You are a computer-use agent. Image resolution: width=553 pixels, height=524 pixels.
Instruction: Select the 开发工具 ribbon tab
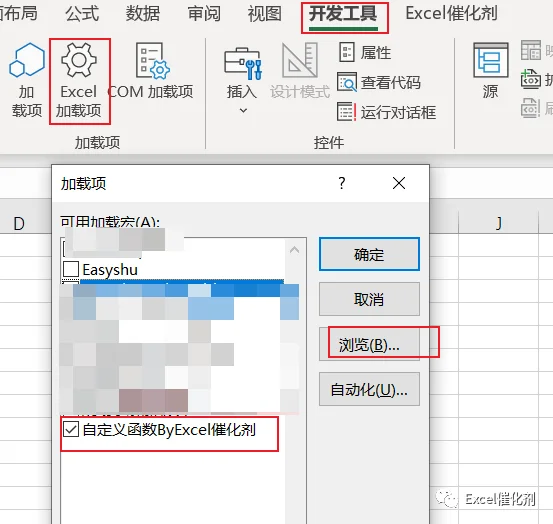[343, 14]
